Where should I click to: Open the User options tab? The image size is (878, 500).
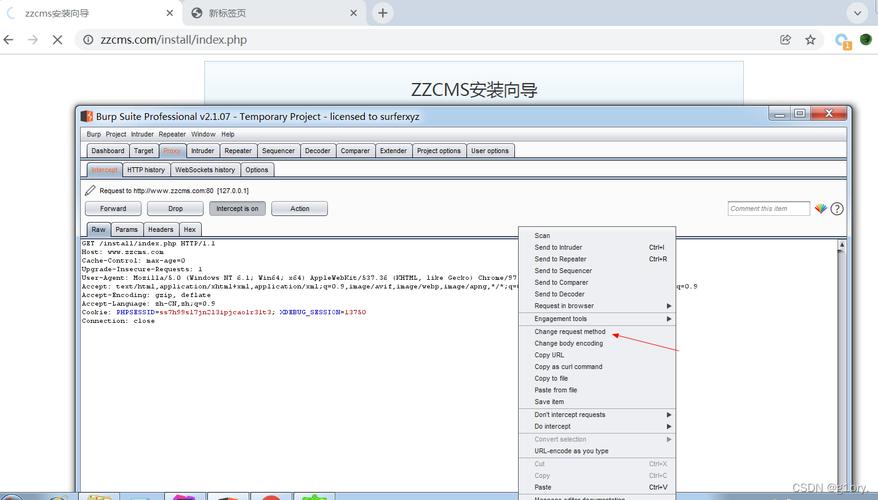490,151
